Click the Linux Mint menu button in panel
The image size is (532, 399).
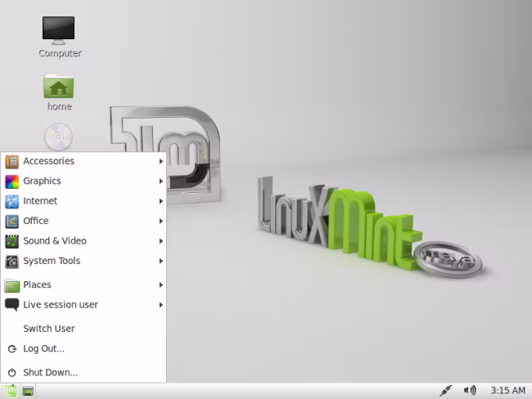click(10, 391)
